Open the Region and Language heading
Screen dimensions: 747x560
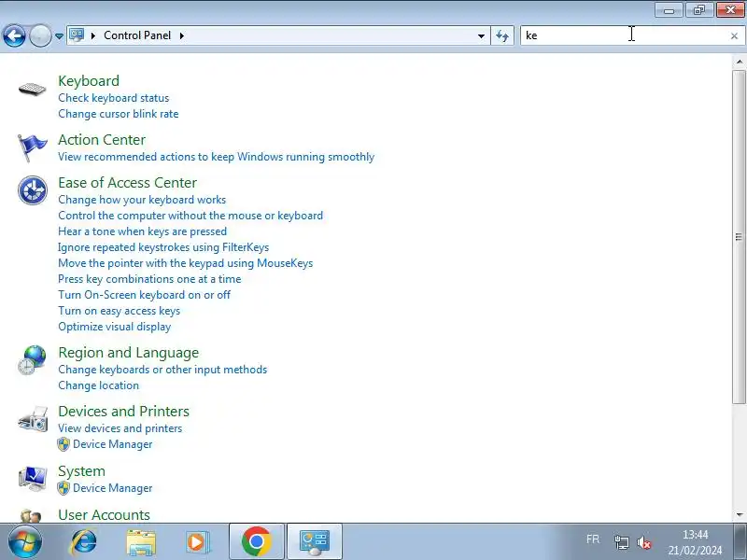[x=128, y=353]
